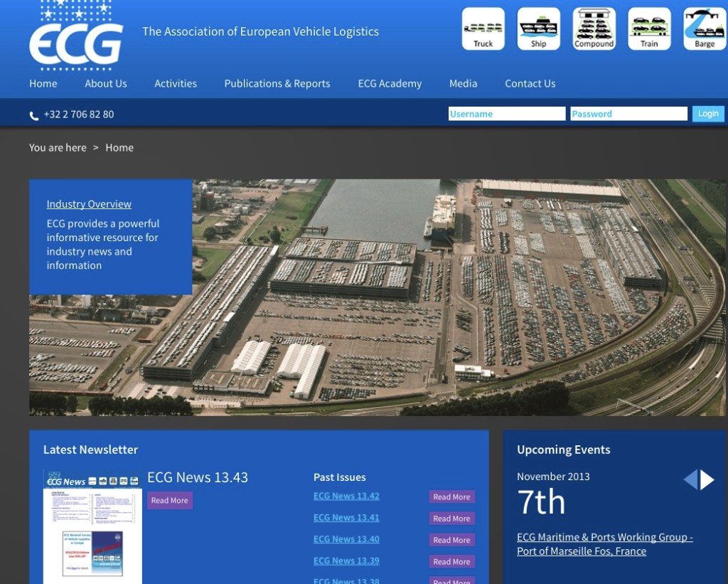Open ECG Maritime & Ports Working Group event
The height and width of the screenshot is (584, 728).
click(x=604, y=544)
